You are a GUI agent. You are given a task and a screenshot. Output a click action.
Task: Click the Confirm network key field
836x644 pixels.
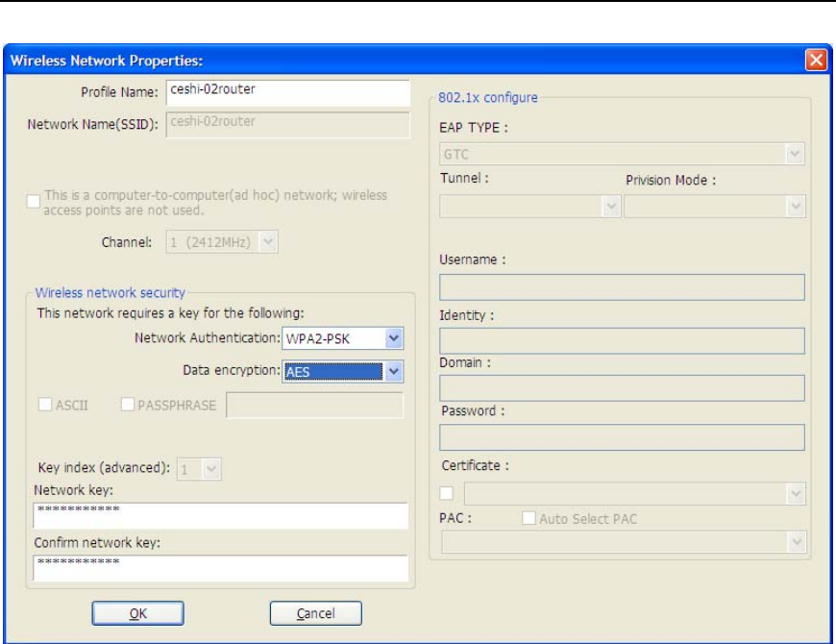click(x=220, y=568)
